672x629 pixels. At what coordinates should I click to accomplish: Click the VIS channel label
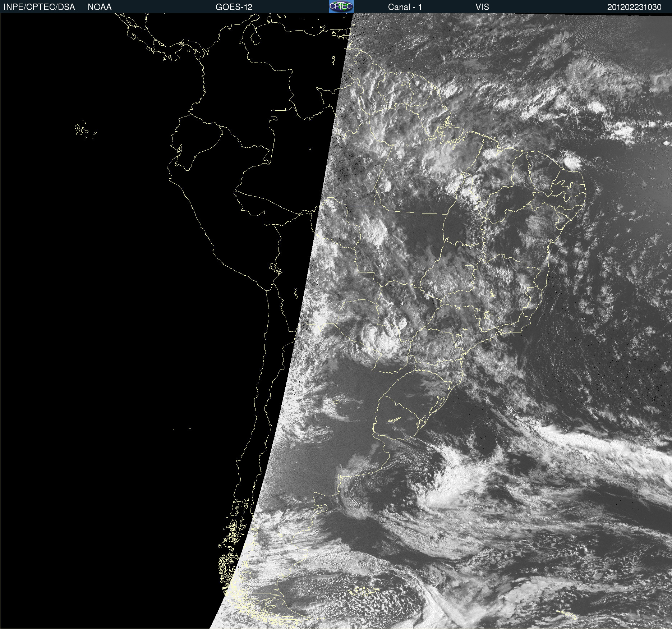tap(482, 7)
